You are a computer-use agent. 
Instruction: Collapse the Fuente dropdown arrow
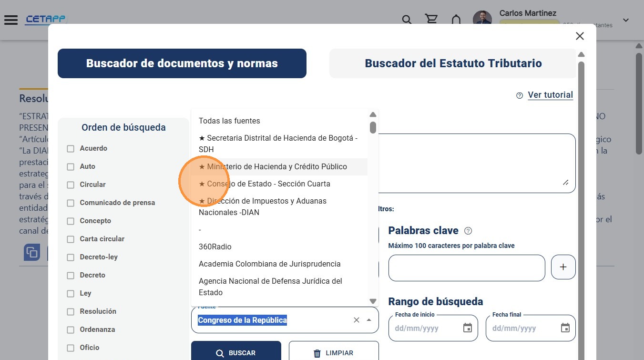click(369, 320)
